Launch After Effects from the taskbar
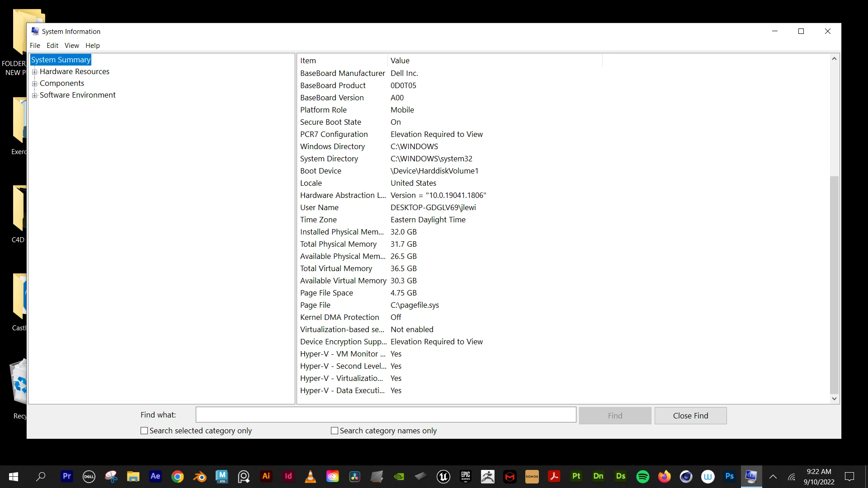868x488 pixels. point(155,476)
